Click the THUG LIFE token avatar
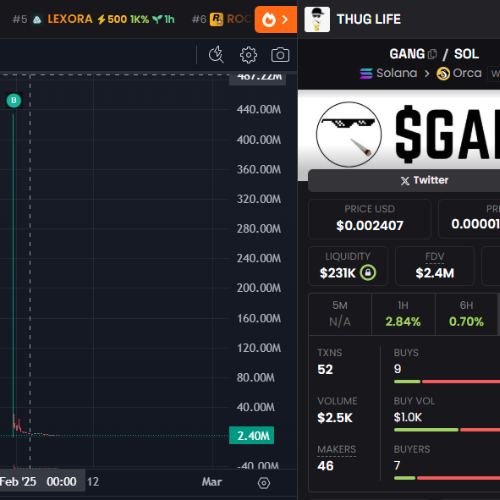The height and width of the screenshot is (500, 500). 317,19
